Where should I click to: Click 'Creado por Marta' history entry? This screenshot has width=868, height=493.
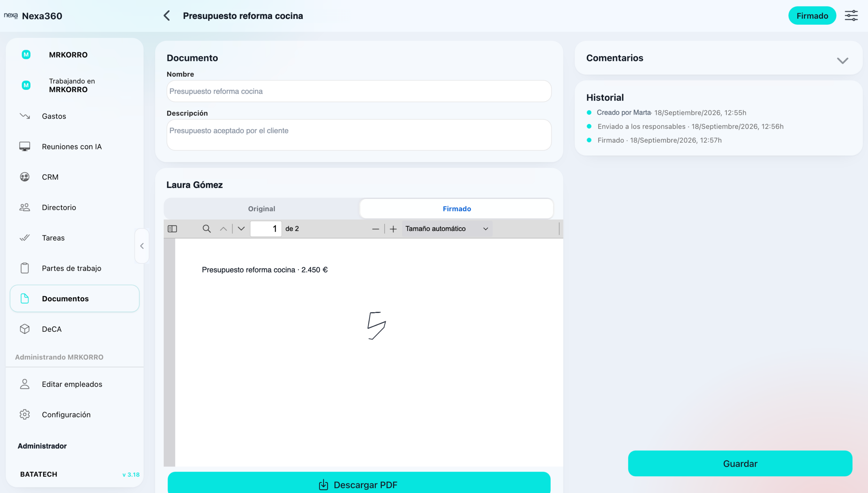(671, 112)
